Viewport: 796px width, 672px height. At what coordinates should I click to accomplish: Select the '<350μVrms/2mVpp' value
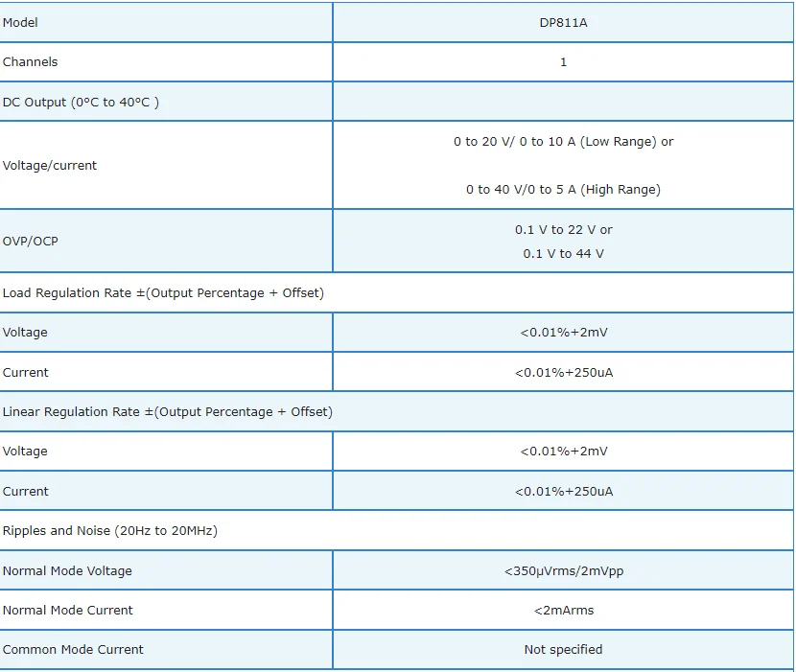point(564,571)
